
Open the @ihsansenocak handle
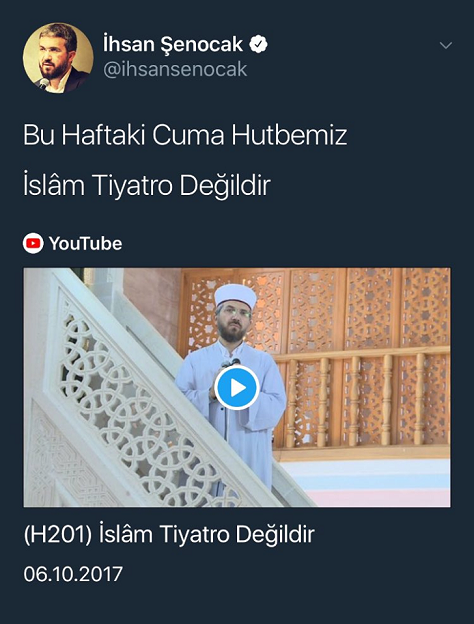pyautogui.click(x=175, y=70)
